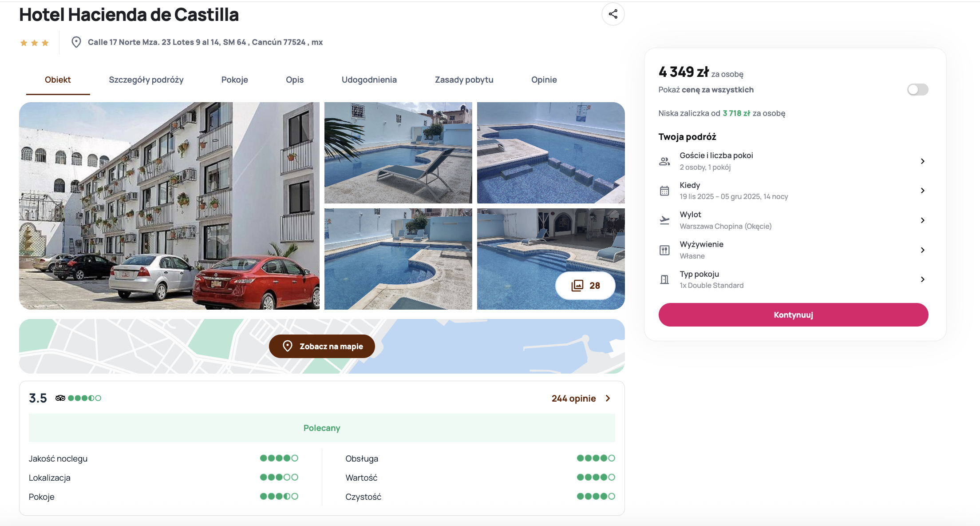Open the pool photo with lounge chair
The image size is (980, 526).
(398, 153)
